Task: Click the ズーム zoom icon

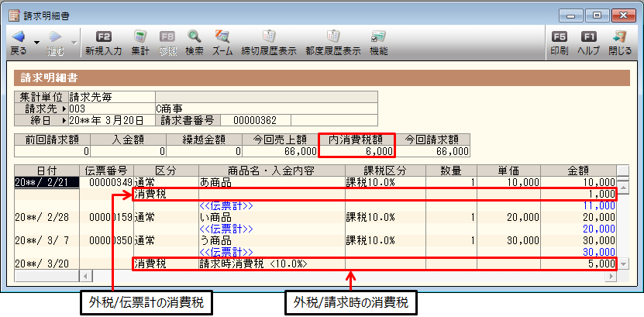Action: pos(222,36)
